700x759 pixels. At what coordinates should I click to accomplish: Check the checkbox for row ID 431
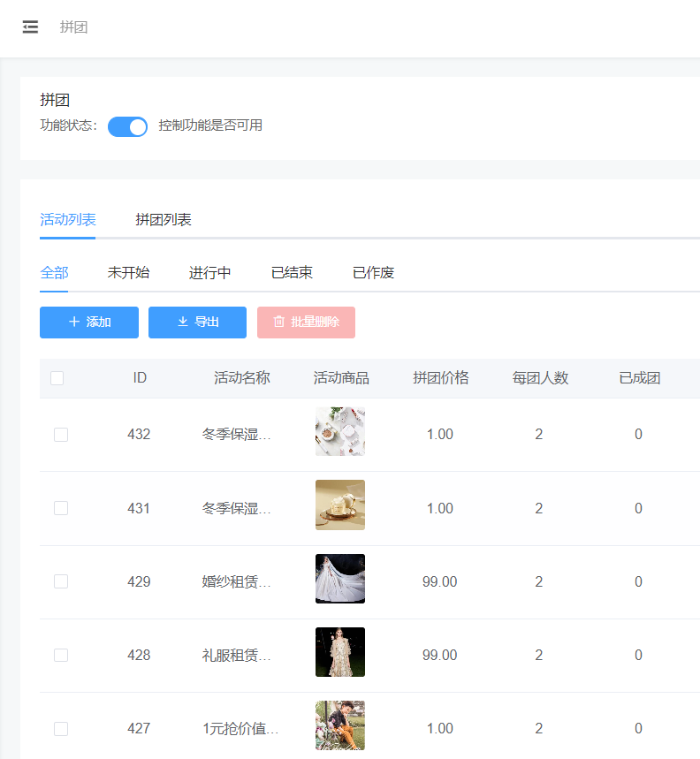pos(61,508)
